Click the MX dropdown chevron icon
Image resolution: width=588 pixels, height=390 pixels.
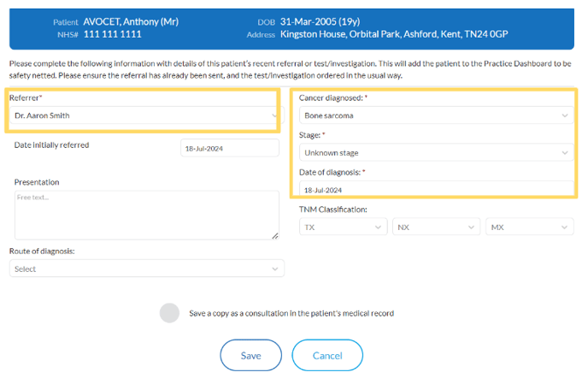pyautogui.click(x=564, y=227)
